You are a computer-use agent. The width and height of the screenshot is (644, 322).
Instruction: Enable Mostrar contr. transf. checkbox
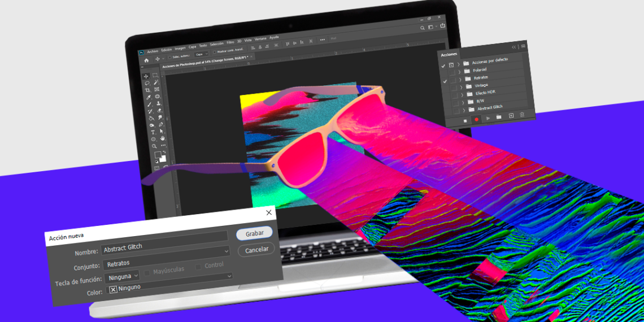coord(215,52)
